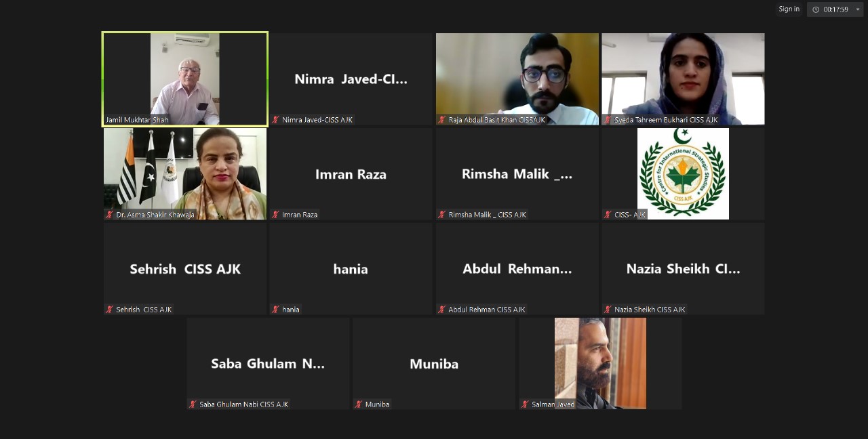Click muted mic icon beside hania label

click(276, 310)
